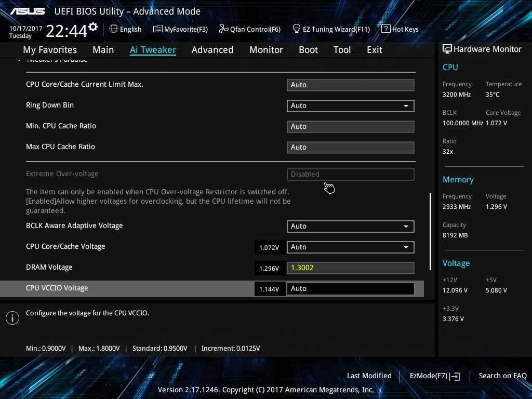Open the Monitor tab
This screenshot has width=532, height=399.
[267, 50]
